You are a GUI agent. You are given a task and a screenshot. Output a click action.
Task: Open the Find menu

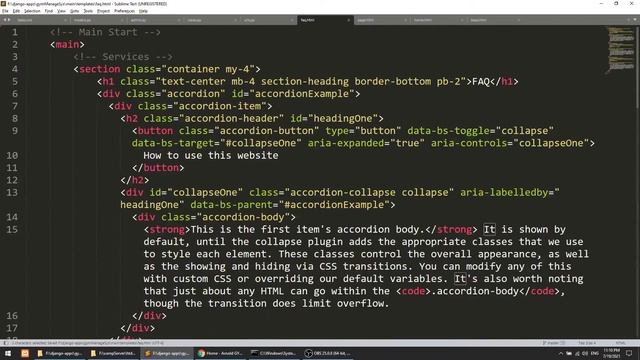click(49, 11)
